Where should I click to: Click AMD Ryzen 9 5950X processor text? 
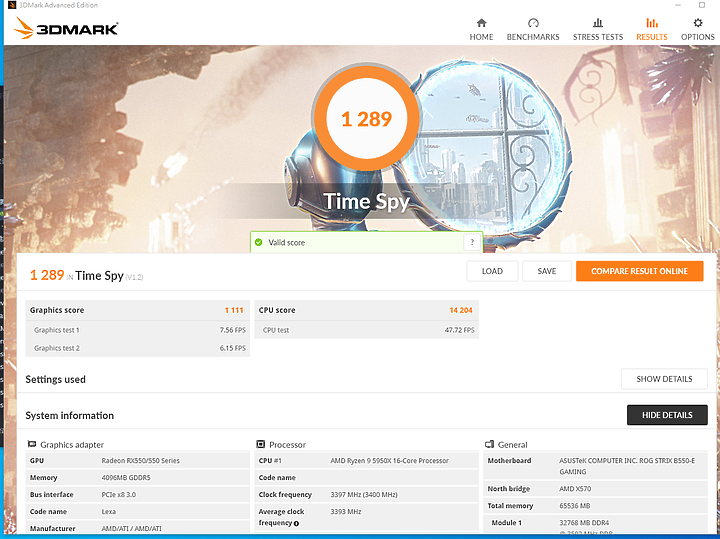389,460
